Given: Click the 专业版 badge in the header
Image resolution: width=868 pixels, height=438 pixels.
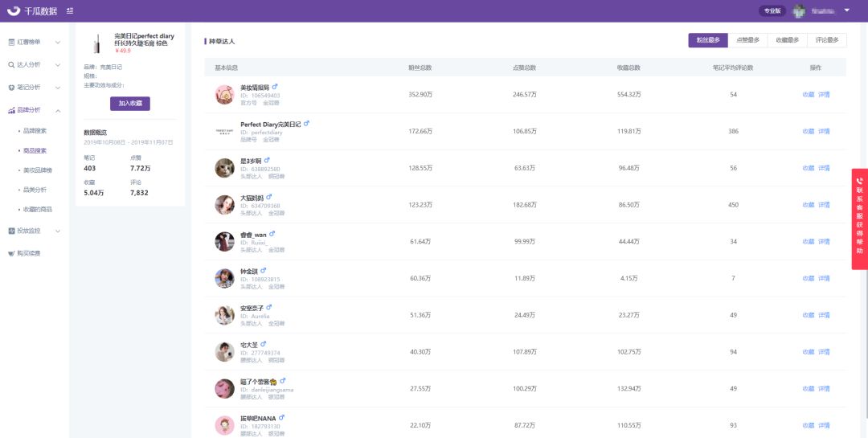Looking at the screenshot, I should pyautogui.click(x=772, y=10).
